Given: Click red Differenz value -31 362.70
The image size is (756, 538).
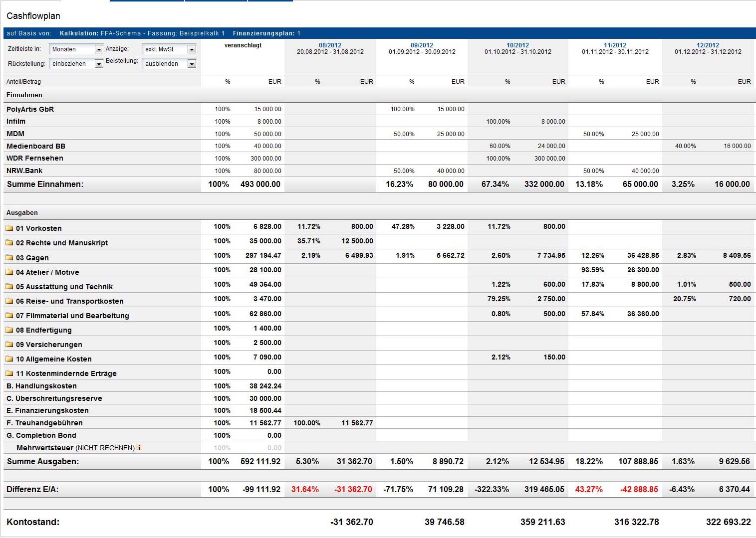Looking at the screenshot, I should click(x=353, y=489).
